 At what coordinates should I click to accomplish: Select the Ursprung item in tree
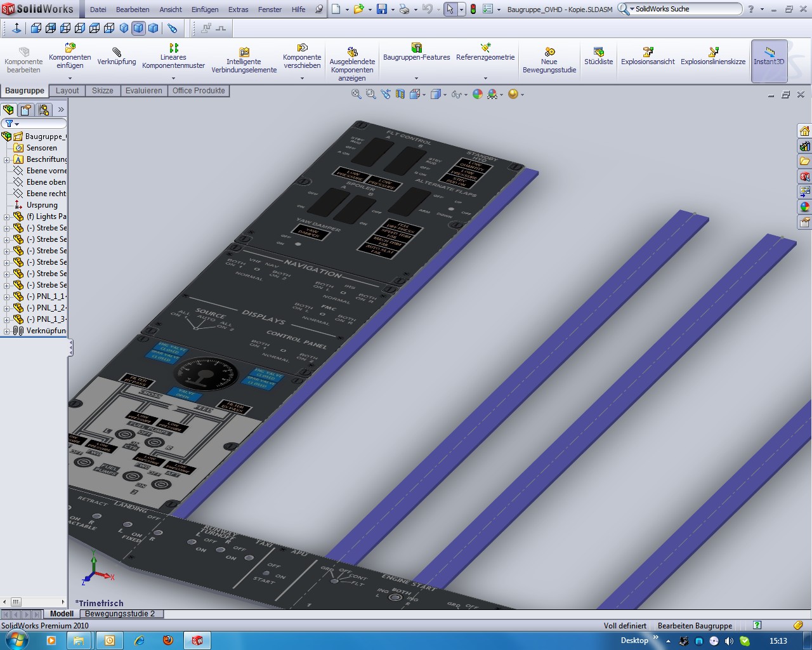42,205
